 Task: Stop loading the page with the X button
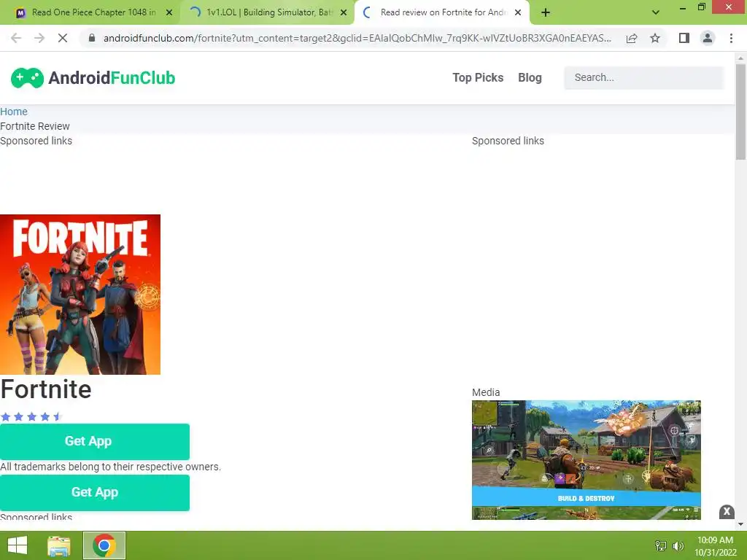point(63,38)
